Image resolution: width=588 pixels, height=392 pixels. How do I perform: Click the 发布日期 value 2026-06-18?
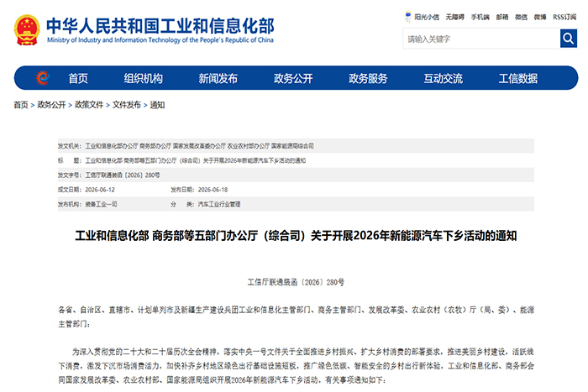pyautogui.click(x=213, y=190)
